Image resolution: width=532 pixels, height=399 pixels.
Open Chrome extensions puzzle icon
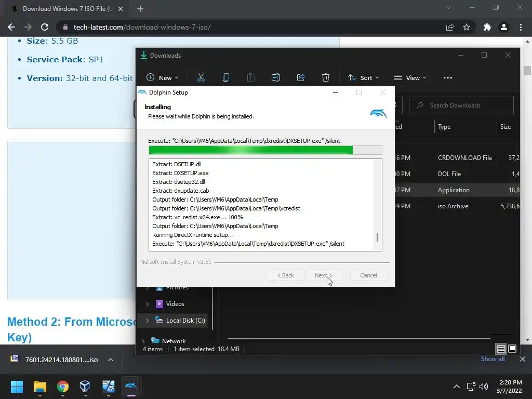487,27
